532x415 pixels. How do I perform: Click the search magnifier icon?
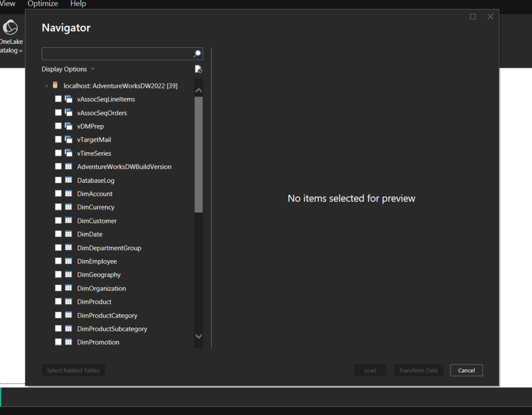click(197, 53)
